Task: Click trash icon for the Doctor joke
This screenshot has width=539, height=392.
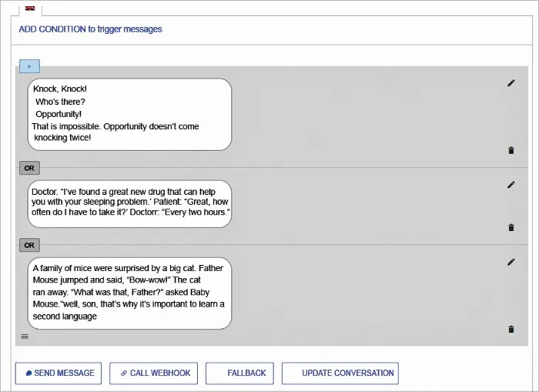Action: [x=511, y=227]
